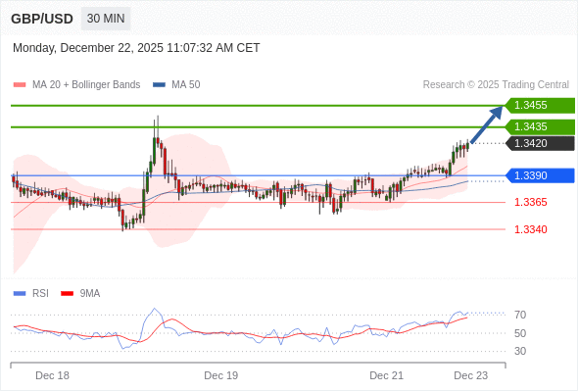Click the RSI legend label

click(40, 294)
